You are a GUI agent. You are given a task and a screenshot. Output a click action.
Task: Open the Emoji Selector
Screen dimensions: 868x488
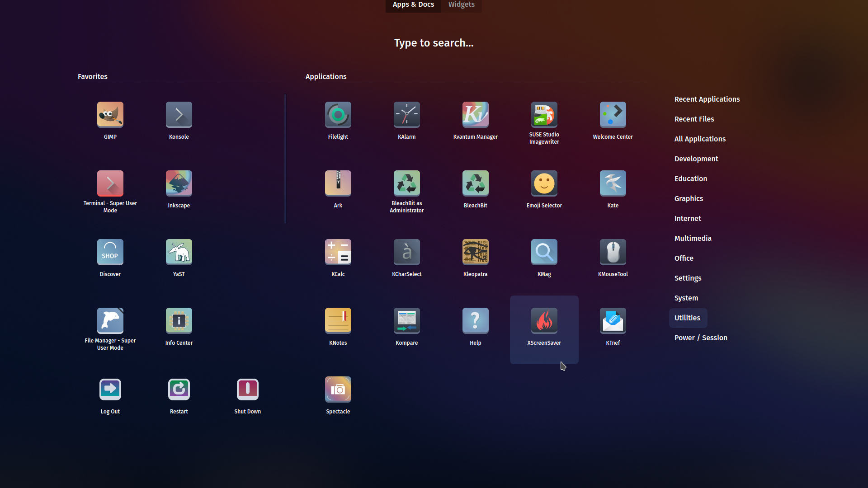tap(544, 184)
